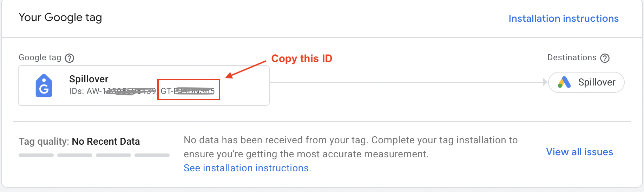Click the Spillover tag name in the tag card
644x192 pixels.
[x=89, y=79]
